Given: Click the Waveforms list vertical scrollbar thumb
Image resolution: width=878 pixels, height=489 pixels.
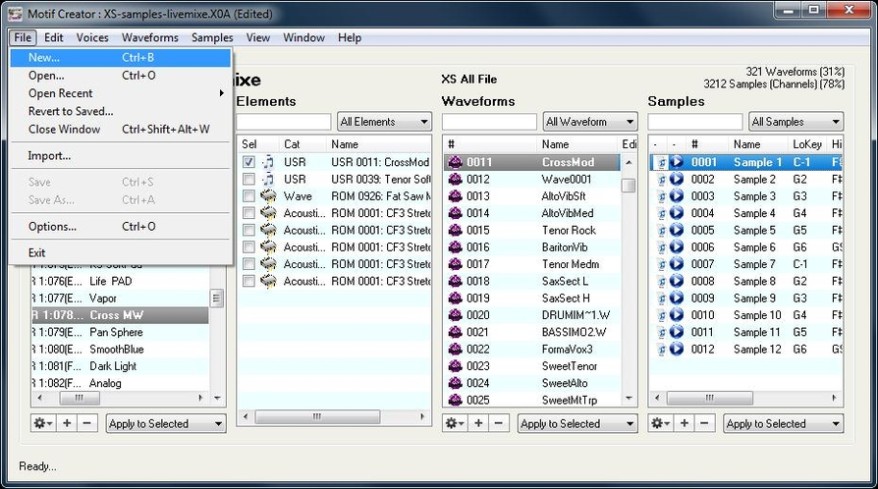Looking at the screenshot, I should [628, 185].
